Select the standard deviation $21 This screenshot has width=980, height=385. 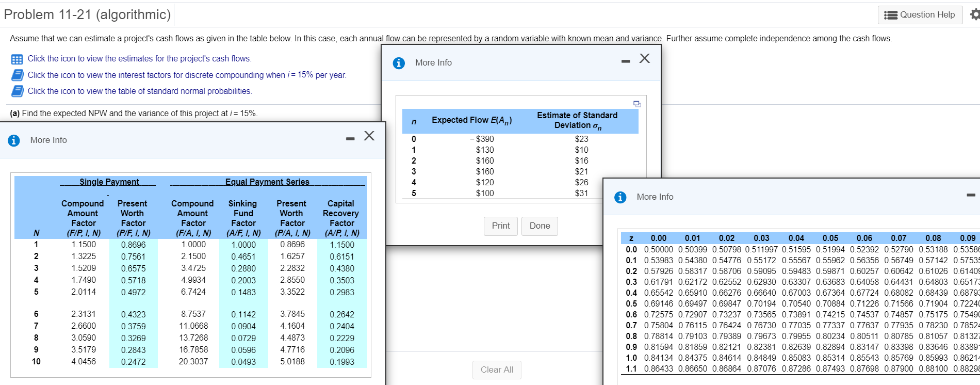582,172
